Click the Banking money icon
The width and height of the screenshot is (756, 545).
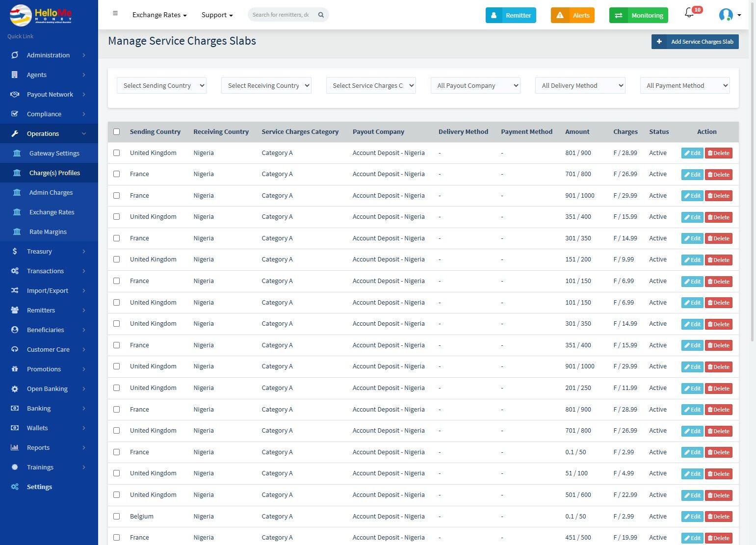(15, 408)
